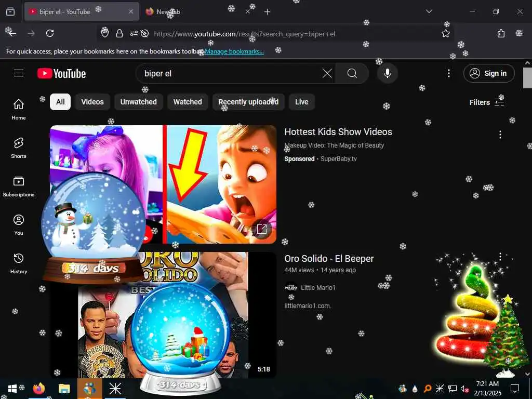Close the biper el YouTube tab
The width and height of the screenshot is (532, 399).
click(131, 11)
